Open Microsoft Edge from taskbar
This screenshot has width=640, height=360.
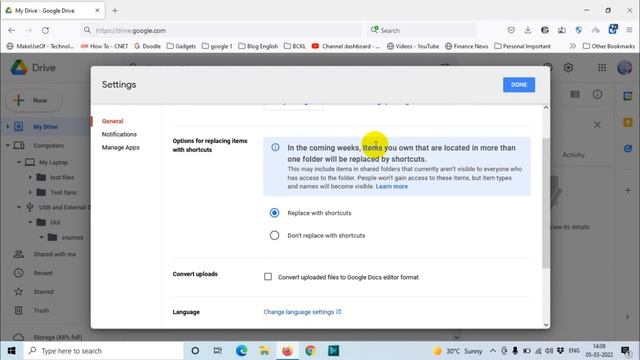(241, 351)
